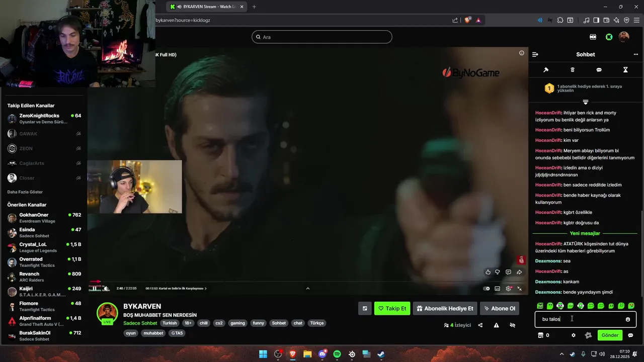Report the stream warning icon
644x362 pixels.
496,325
